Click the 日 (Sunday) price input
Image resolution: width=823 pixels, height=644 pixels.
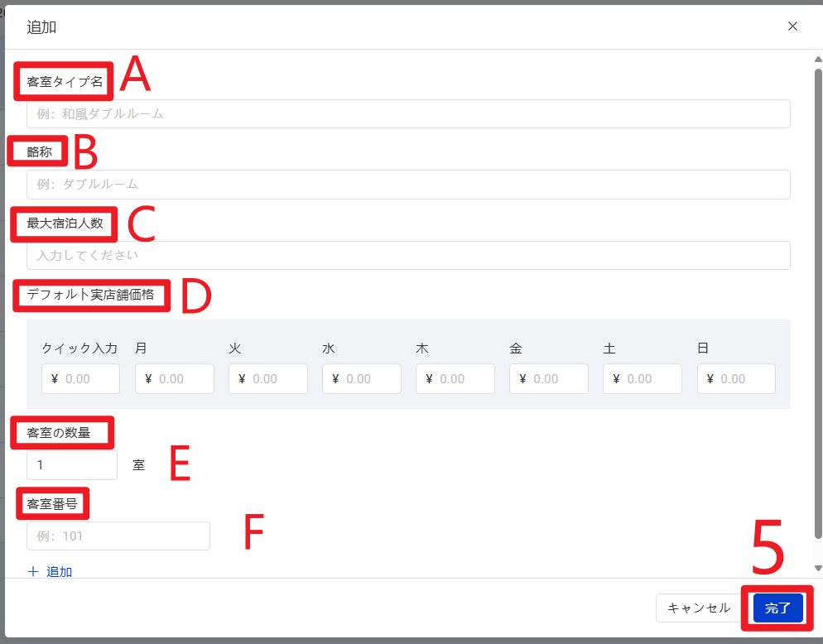coord(736,379)
